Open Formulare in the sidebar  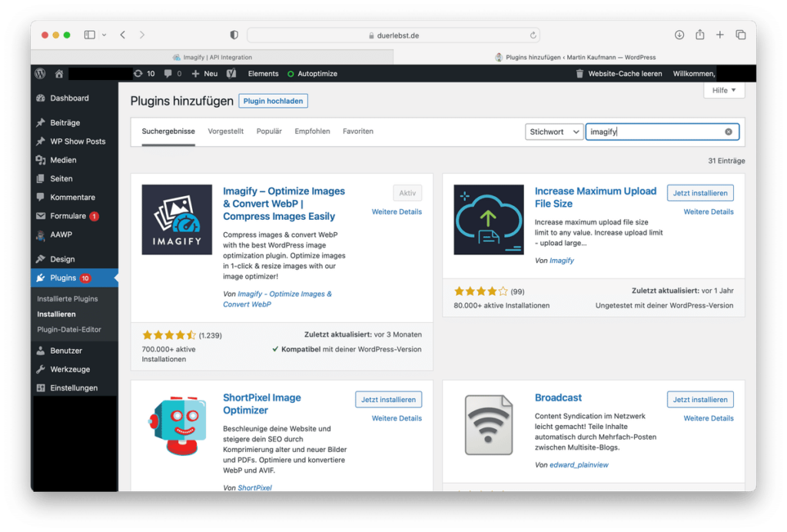click(75, 216)
